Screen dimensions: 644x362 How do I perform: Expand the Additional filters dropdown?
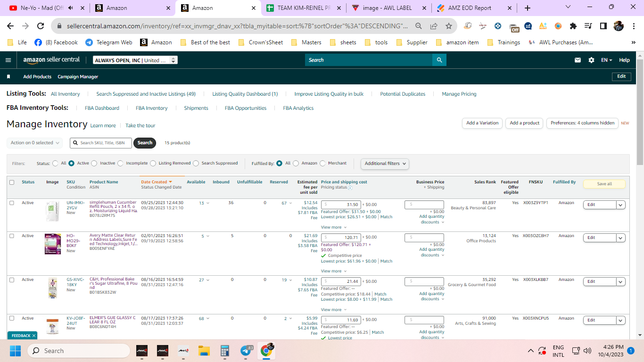pos(385,164)
